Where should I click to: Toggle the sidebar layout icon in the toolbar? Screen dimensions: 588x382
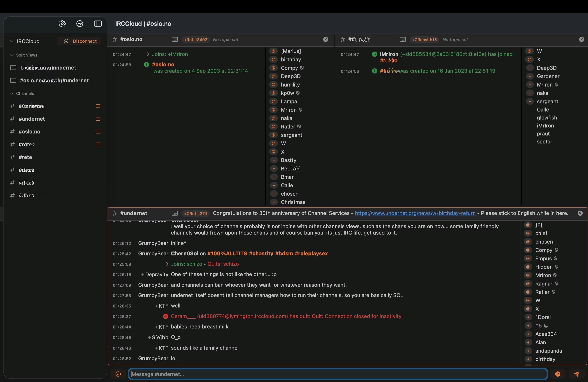pyautogui.click(x=98, y=24)
